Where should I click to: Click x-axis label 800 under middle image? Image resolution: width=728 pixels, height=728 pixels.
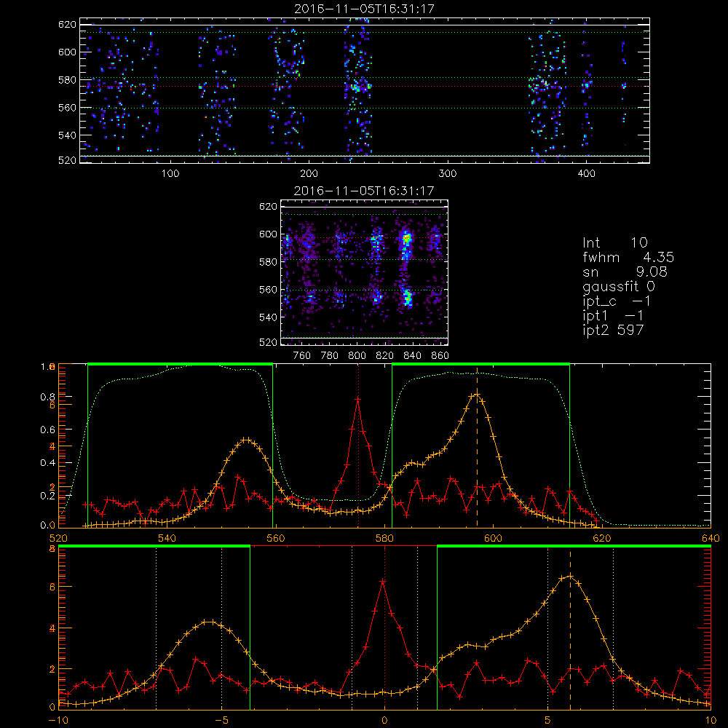[357, 356]
